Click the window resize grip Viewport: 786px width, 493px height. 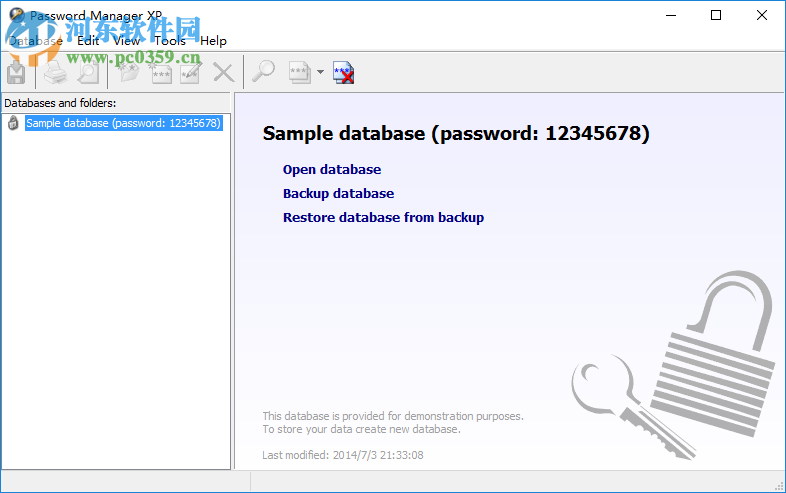(779, 486)
